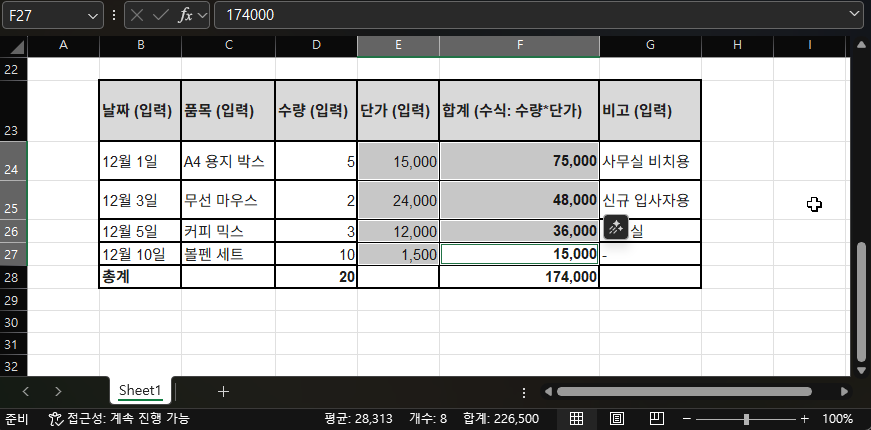Open the dropdown next to fx icon
The height and width of the screenshot is (430, 871).
[201, 16]
